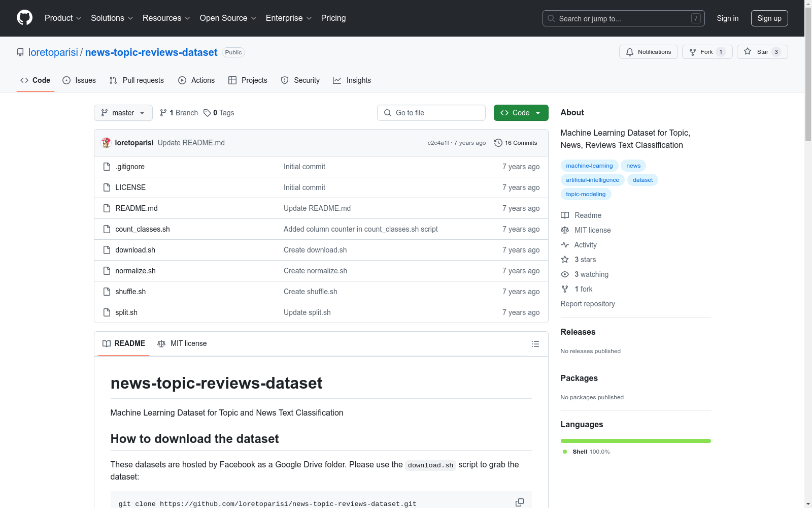812x508 pixels.
Task: Expand the Resources menu
Action: (166, 18)
